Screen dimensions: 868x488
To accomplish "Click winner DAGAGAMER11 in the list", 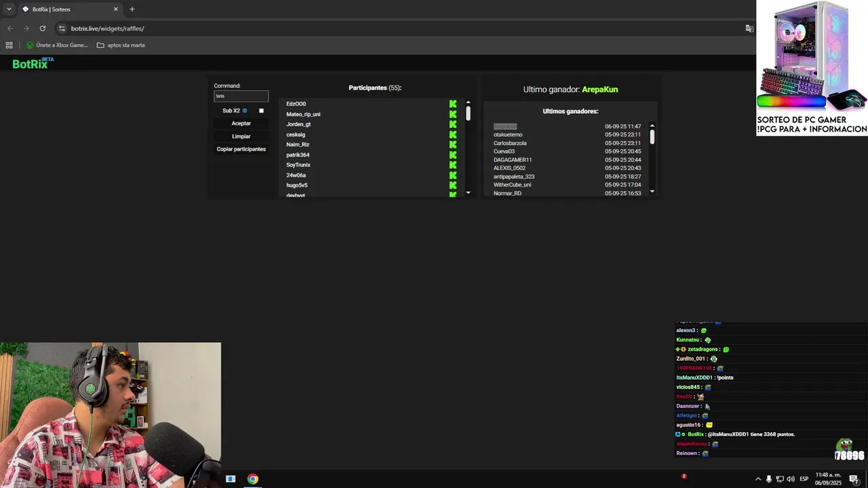I will (513, 160).
